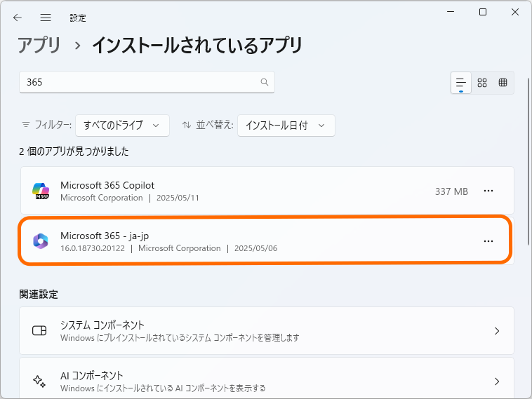Open the hamburger navigation menu
This screenshot has height=399, width=532.
coord(46,18)
